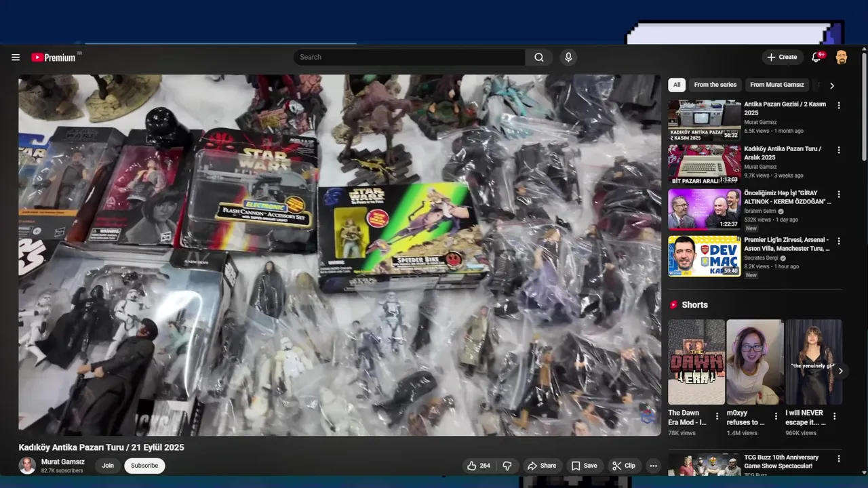This screenshot has height=488, width=868.
Task: Click the search magnifier button
Action: pos(538,58)
